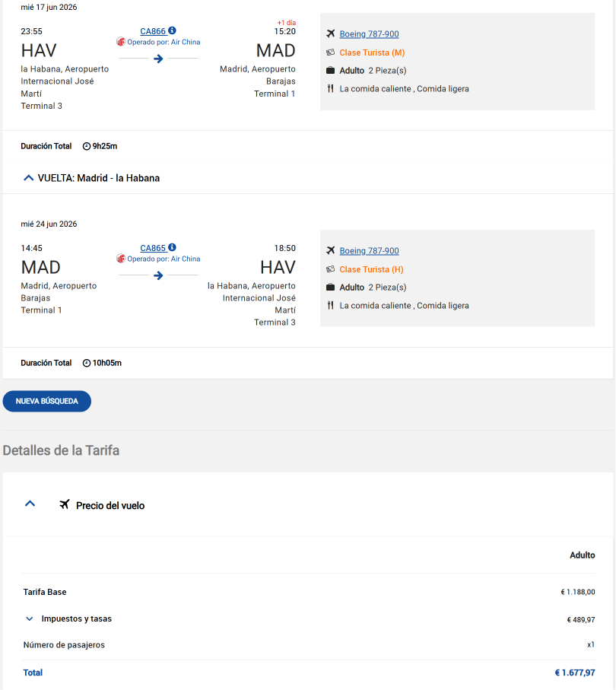Image resolution: width=616 pixels, height=690 pixels.
Task: Collapse the Precio del vuelo section
Action: (30, 504)
